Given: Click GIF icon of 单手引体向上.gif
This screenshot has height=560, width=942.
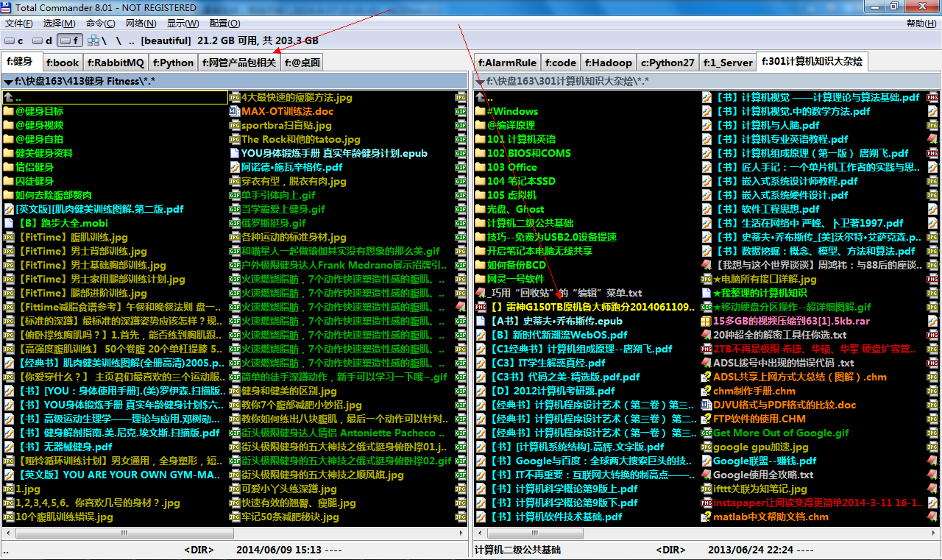Looking at the screenshot, I should point(235,195).
